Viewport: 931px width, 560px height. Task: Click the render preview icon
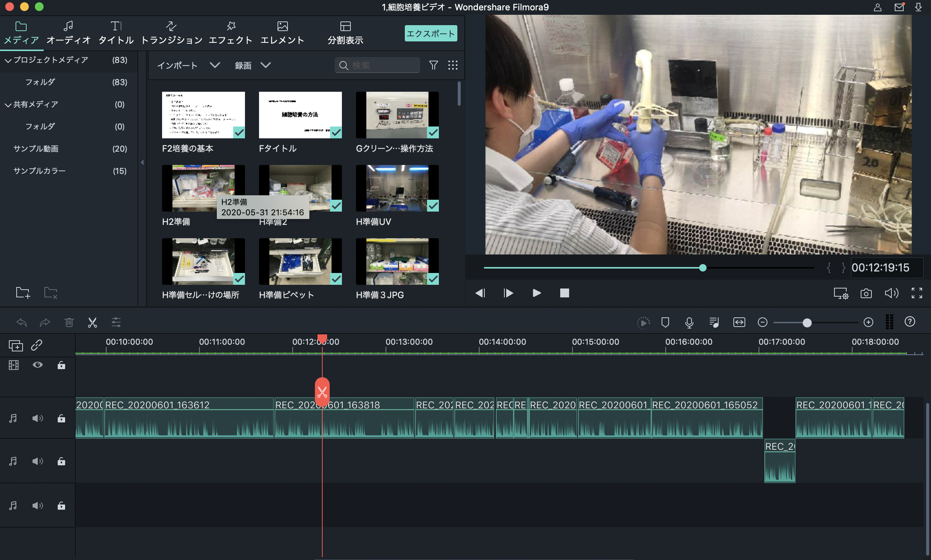click(643, 323)
